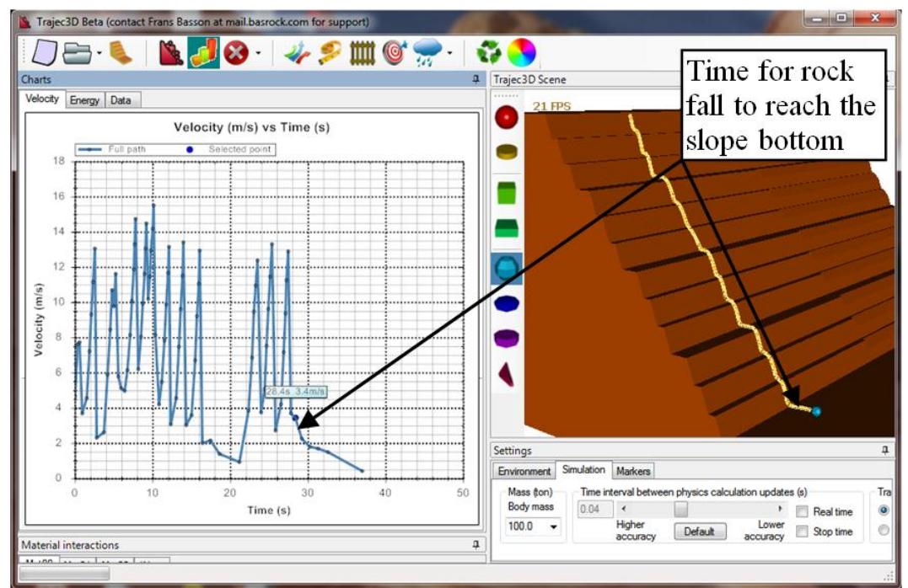This screenshot has height=588, width=908.
Task: Open the dropdown beside the red X icon
Action: [x=258, y=53]
